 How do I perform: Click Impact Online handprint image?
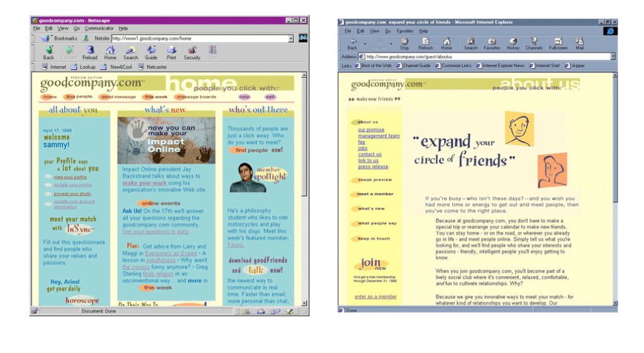[x=166, y=140]
